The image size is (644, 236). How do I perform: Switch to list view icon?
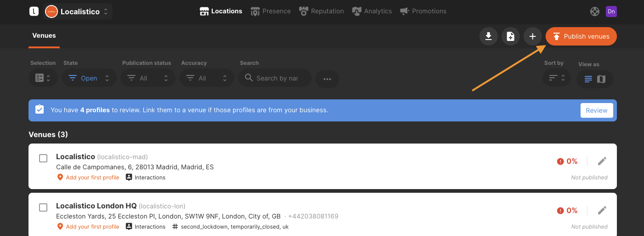[588, 79]
